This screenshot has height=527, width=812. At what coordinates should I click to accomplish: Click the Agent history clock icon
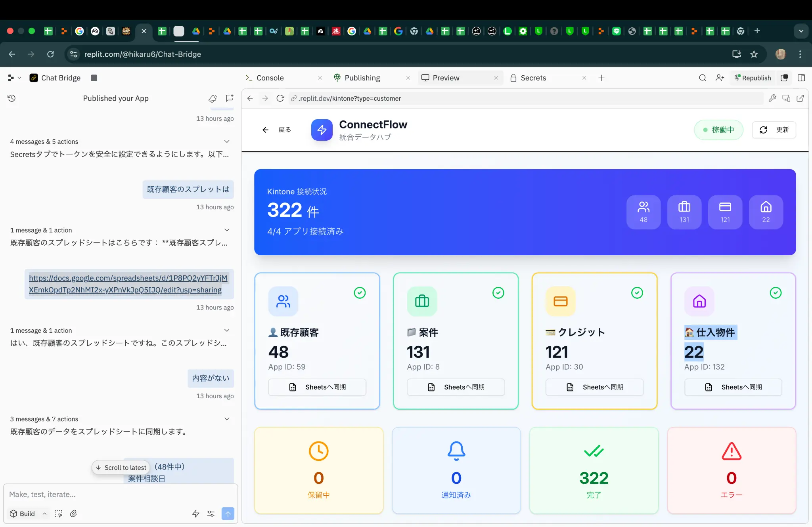(12, 98)
